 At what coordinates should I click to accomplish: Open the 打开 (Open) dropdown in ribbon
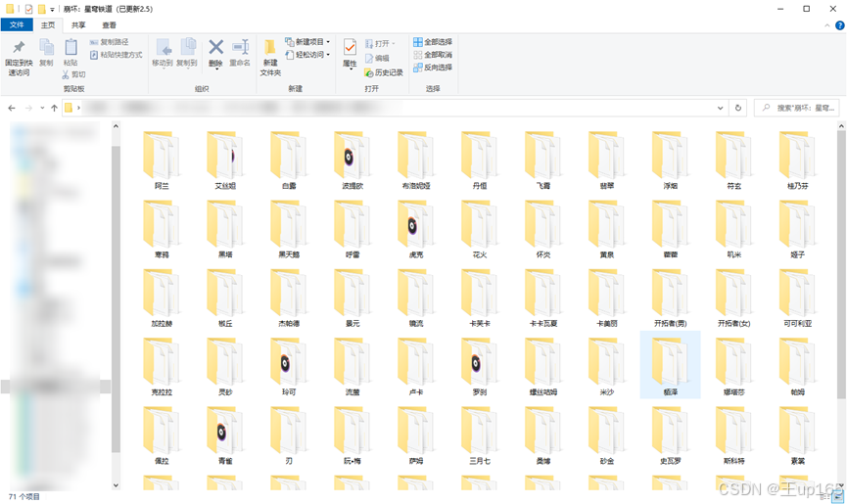(x=380, y=44)
